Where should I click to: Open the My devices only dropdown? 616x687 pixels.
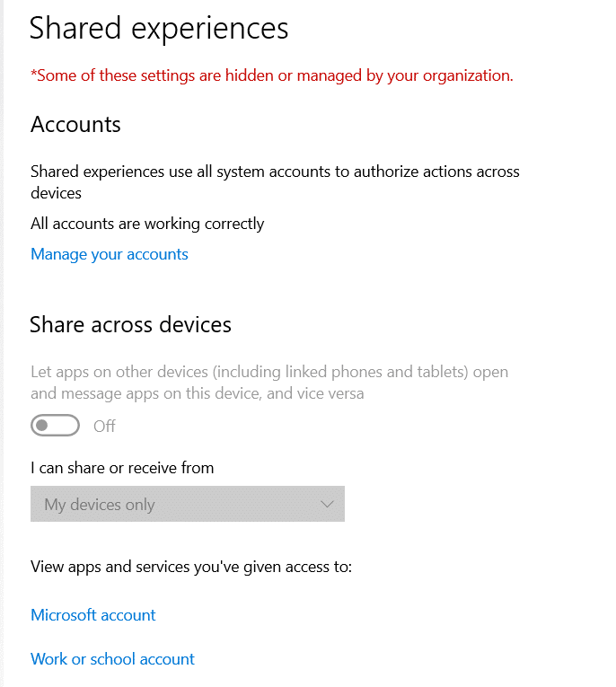coord(188,504)
